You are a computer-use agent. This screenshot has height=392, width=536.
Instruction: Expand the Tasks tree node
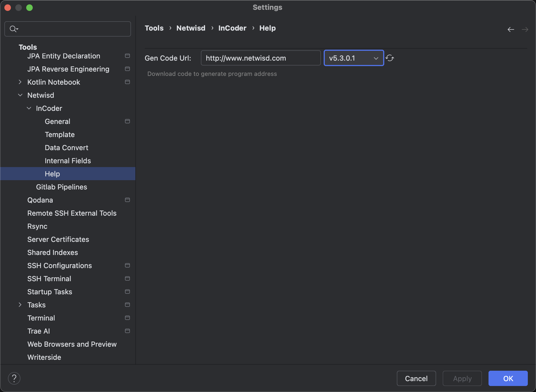tap(20, 305)
